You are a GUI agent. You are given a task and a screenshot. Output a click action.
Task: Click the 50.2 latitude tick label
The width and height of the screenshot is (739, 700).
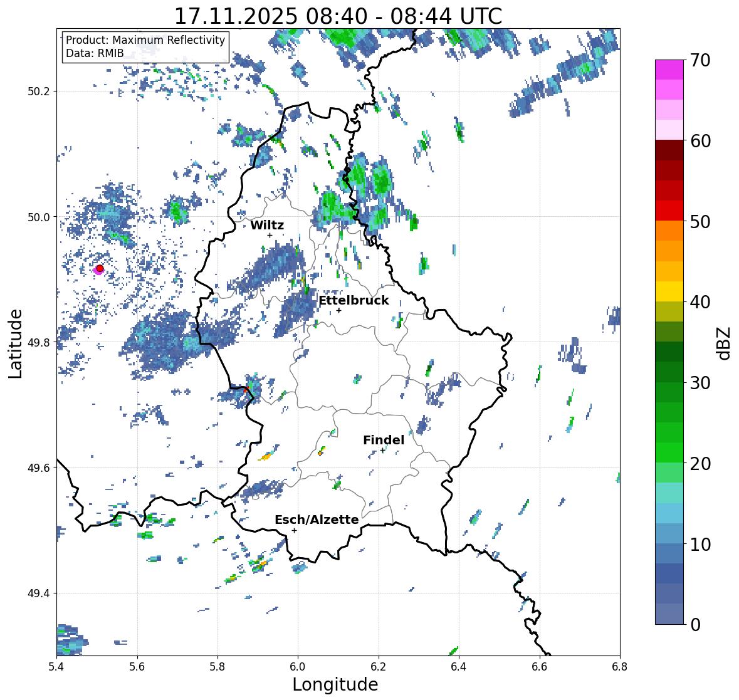pyautogui.click(x=39, y=91)
